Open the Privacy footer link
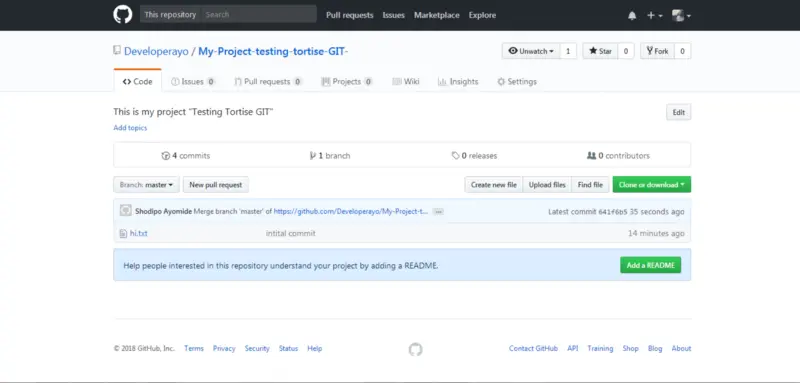The height and width of the screenshot is (383, 800). coord(224,348)
